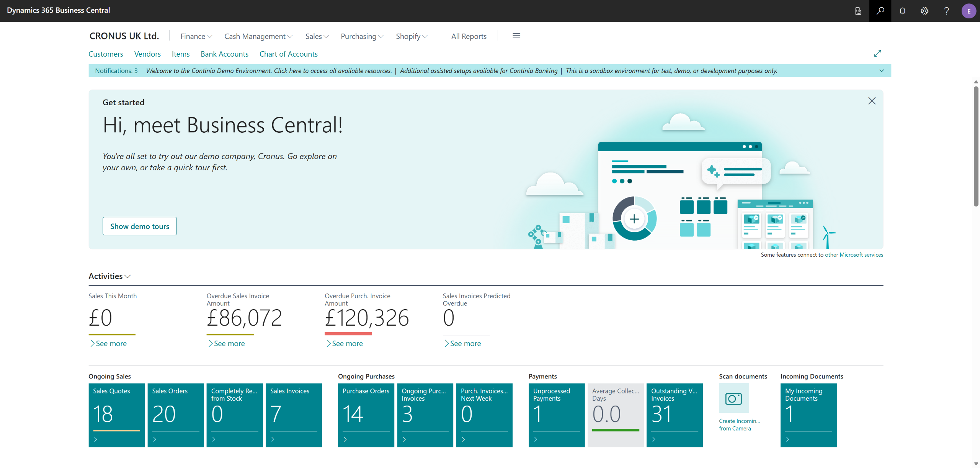Click the CRONUS UK Ltd. company name
The image size is (980, 468).
click(124, 36)
